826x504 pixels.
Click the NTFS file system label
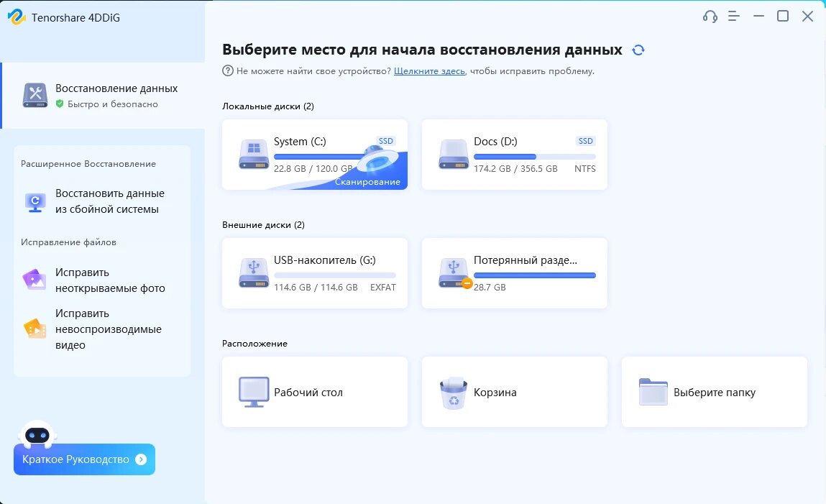click(584, 168)
